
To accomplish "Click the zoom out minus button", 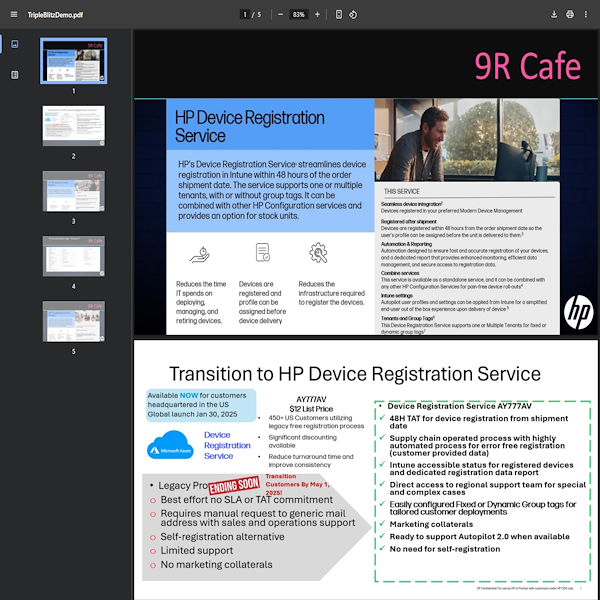I will pyautogui.click(x=280, y=15).
